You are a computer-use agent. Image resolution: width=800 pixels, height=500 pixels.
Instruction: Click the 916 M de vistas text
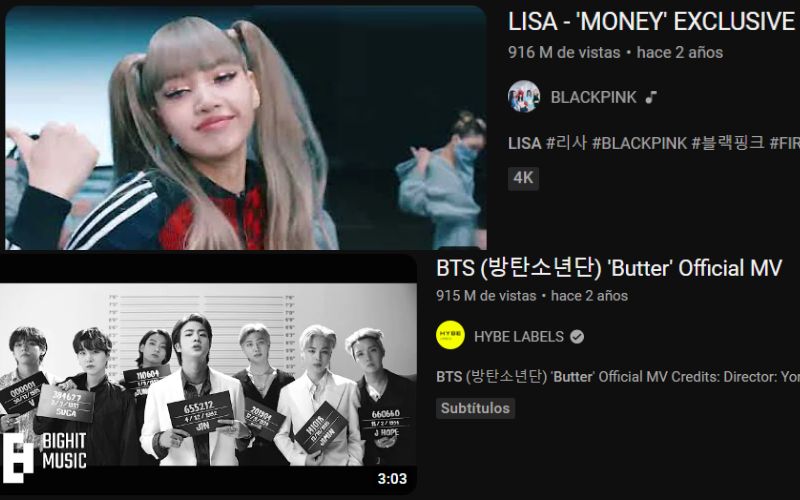[564, 52]
